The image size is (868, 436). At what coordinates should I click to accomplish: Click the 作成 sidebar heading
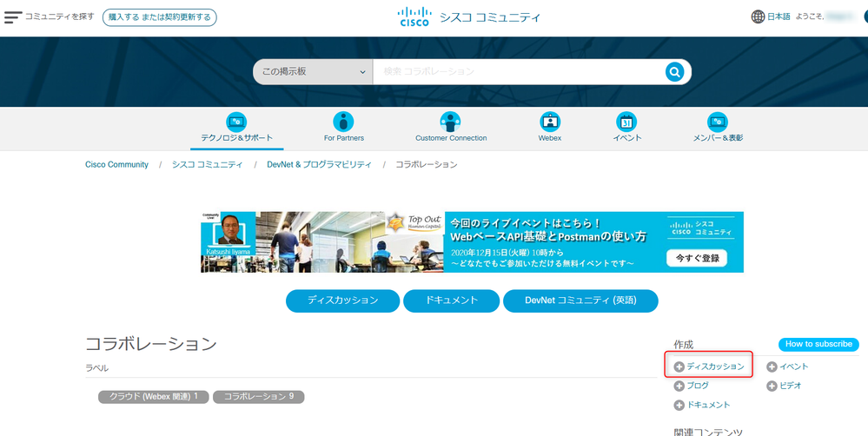(x=683, y=345)
